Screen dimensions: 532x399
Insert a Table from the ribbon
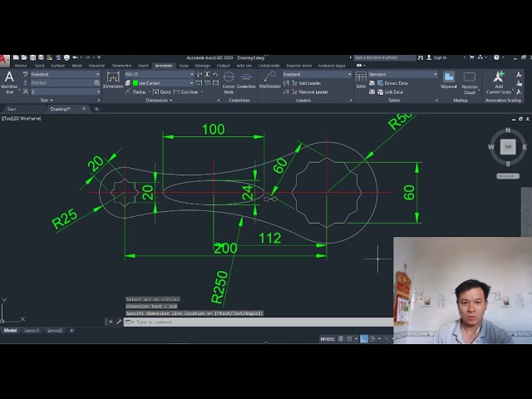coord(361,80)
